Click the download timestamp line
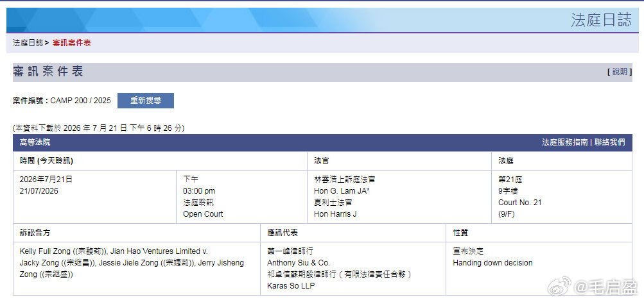 point(99,128)
